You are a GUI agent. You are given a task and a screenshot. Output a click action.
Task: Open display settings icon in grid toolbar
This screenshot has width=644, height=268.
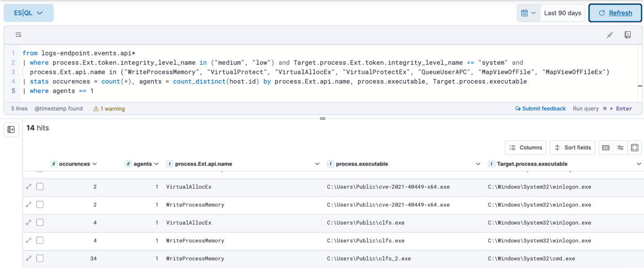click(620, 148)
